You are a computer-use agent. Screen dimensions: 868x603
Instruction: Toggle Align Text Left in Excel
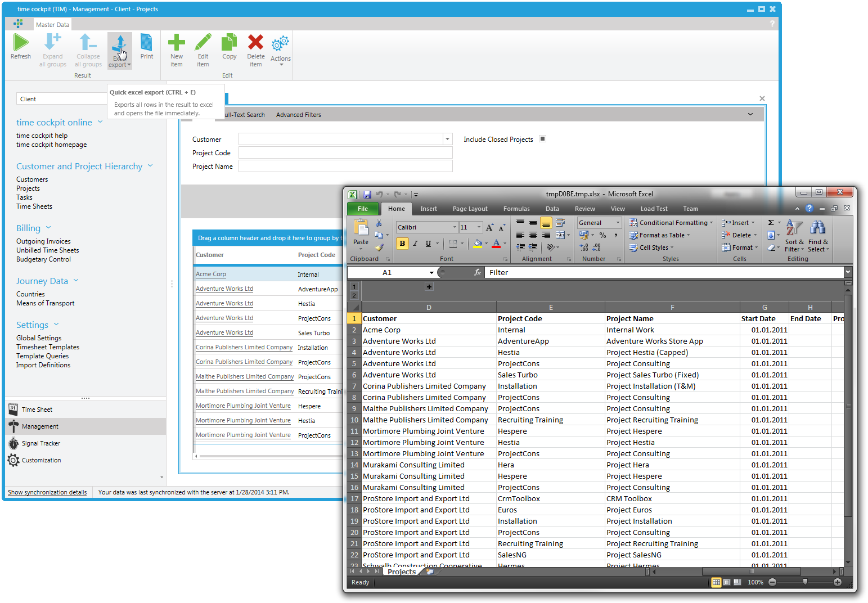[x=520, y=235]
